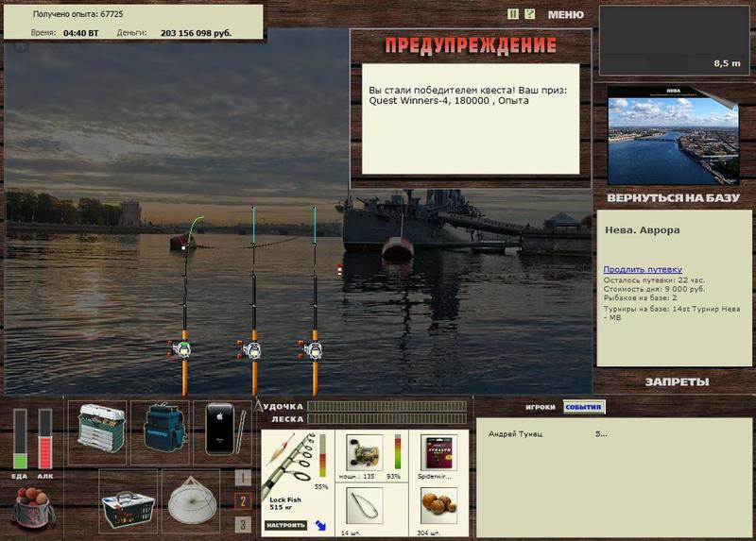Select the reel with power 135
The height and width of the screenshot is (541, 756).
[x=365, y=452]
